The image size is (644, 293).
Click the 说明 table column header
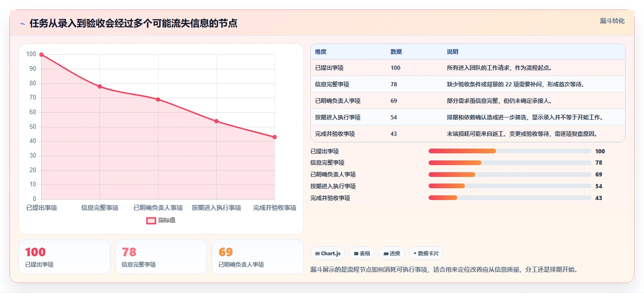pyautogui.click(x=453, y=52)
